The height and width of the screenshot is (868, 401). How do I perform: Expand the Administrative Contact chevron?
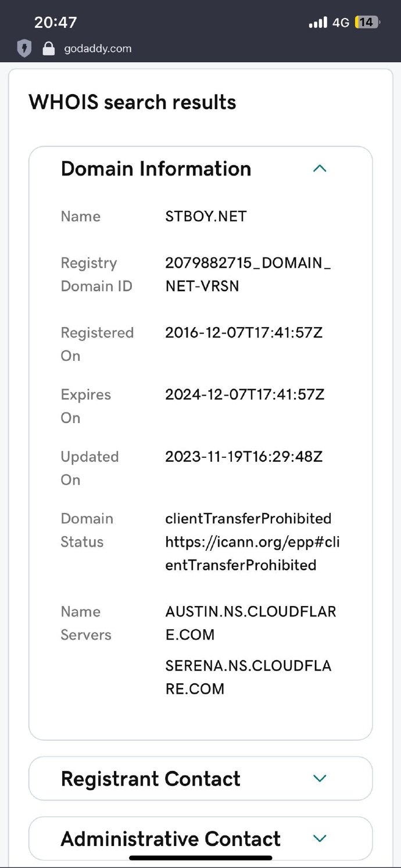pyautogui.click(x=320, y=838)
